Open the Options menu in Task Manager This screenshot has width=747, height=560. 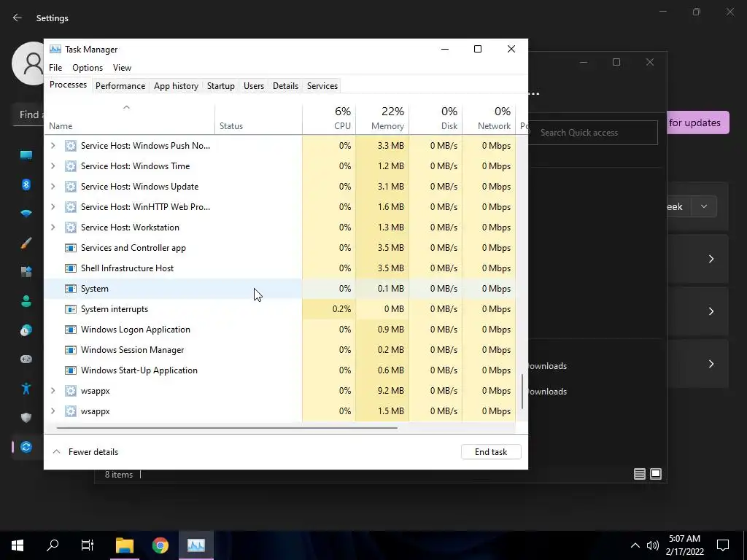point(88,68)
